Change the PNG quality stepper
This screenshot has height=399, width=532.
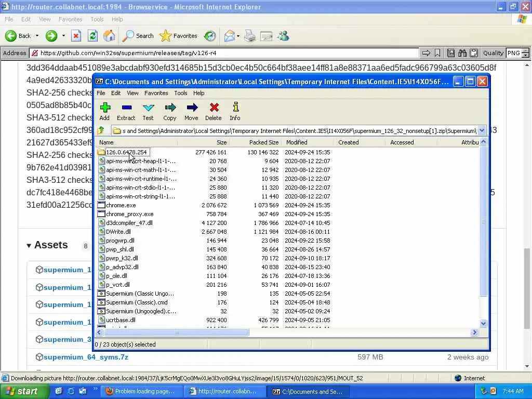tap(525, 53)
